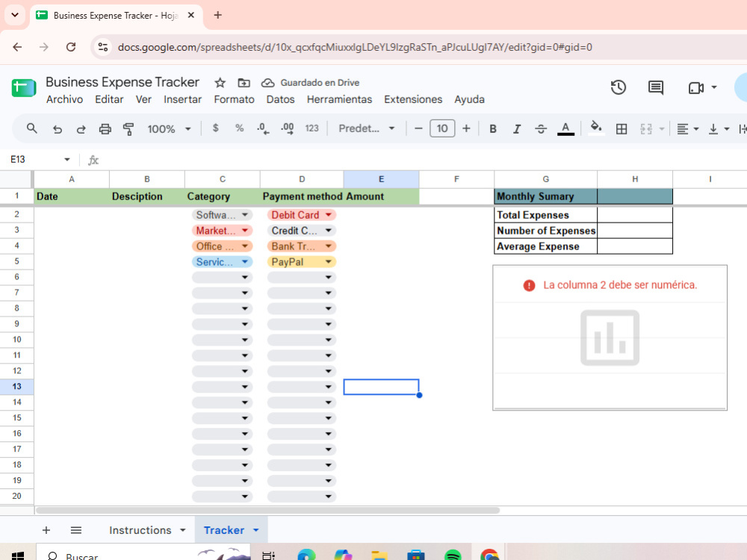
Task: Open the fill color picker
Action: point(596,128)
